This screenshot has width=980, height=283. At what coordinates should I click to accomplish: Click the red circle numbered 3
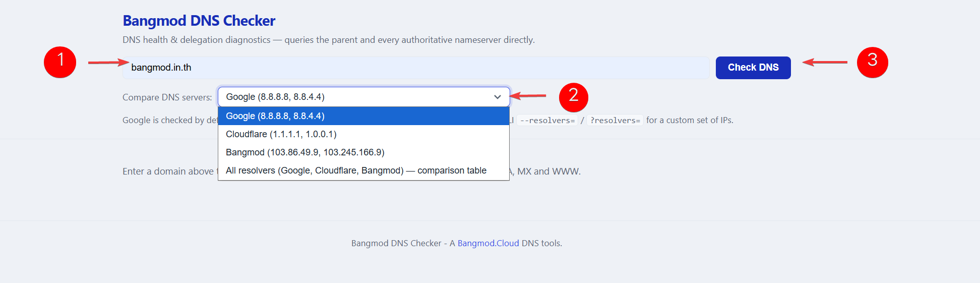point(872,62)
